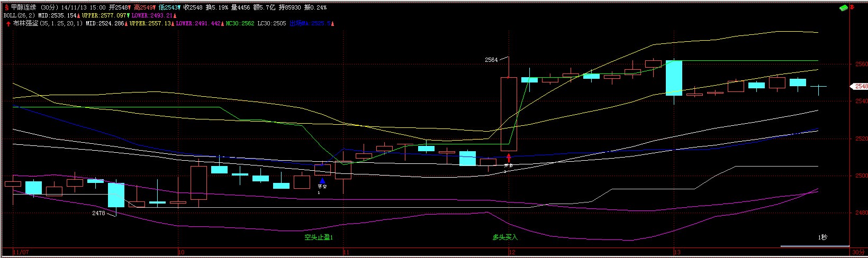Click the blue 平空 arrow marker
Viewport: 868px width, 258px height.
click(322, 181)
